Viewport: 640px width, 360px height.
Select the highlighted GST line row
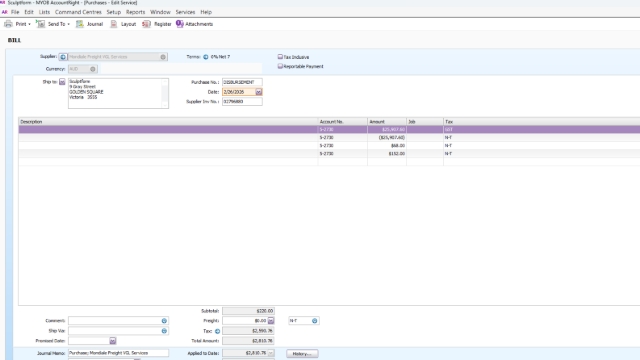pos(329,130)
